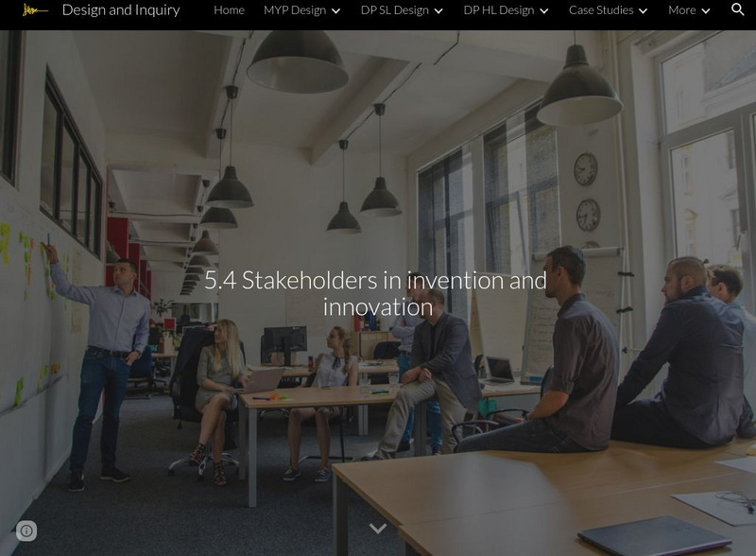
Task: Expand the DP SL Design submenu arrow
Action: (x=438, y=10)
